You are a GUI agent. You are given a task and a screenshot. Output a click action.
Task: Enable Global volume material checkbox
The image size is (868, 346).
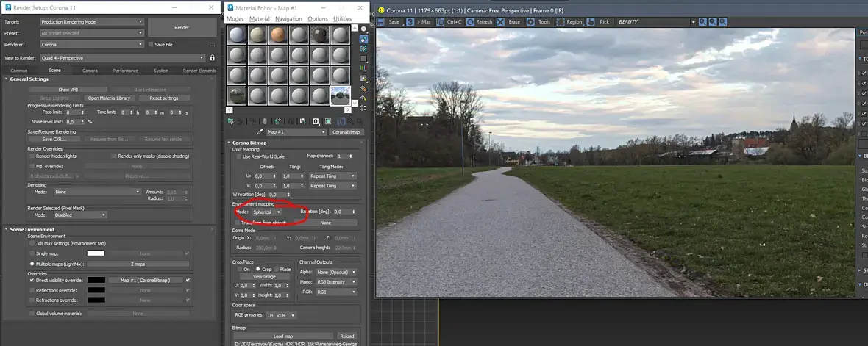(x=32, y=314)
